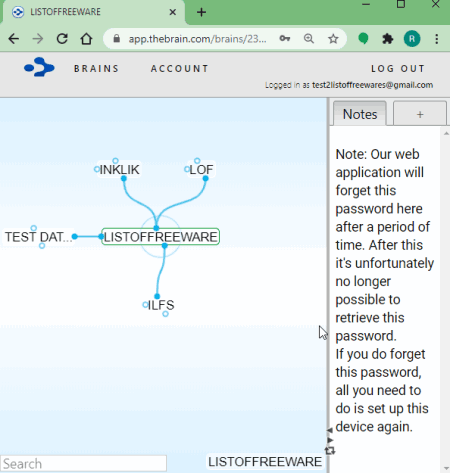This screenshot has height=473, width=450.
Task: Select the Notes tab
Action: coord(360,114)
